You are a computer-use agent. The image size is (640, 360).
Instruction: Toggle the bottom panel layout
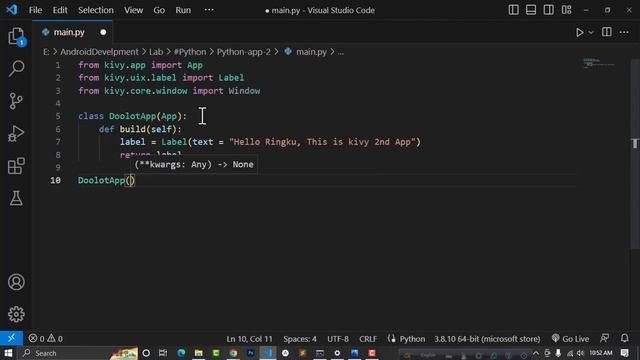[531, 10]
